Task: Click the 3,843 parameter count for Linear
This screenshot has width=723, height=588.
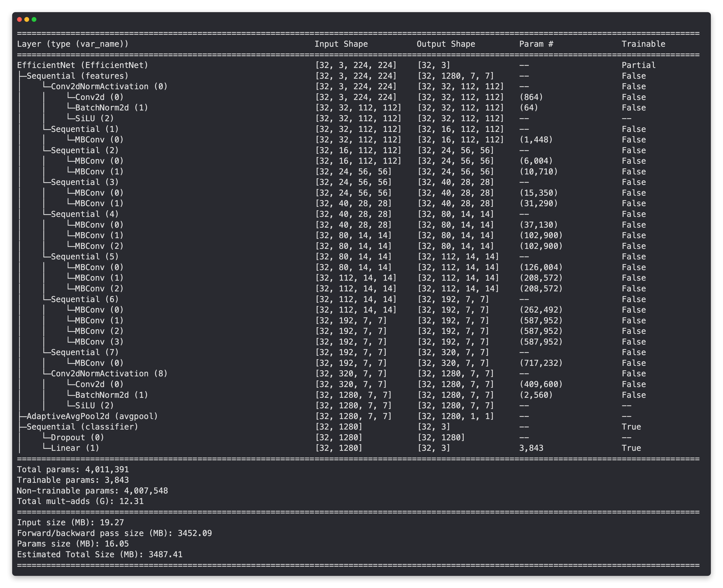Action: pyautogui.click(x=531, y=448)
